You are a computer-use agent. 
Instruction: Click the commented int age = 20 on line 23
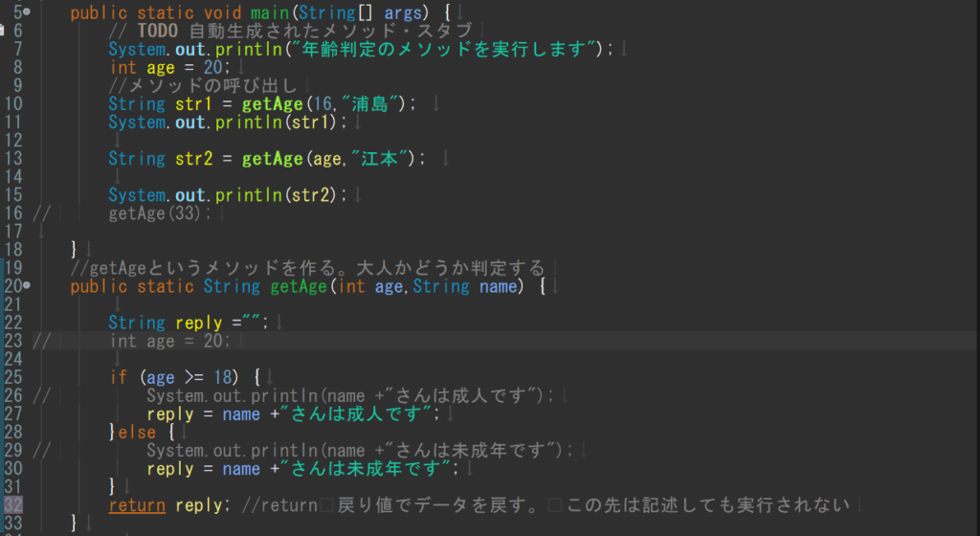[170, 341]
